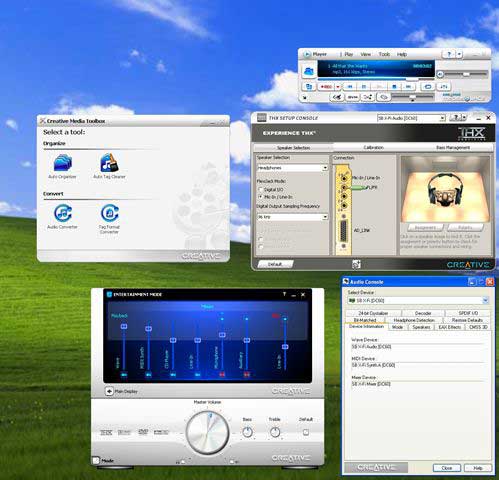
Task: Click the playlist view icon in Player
Action: coord(309,87)
